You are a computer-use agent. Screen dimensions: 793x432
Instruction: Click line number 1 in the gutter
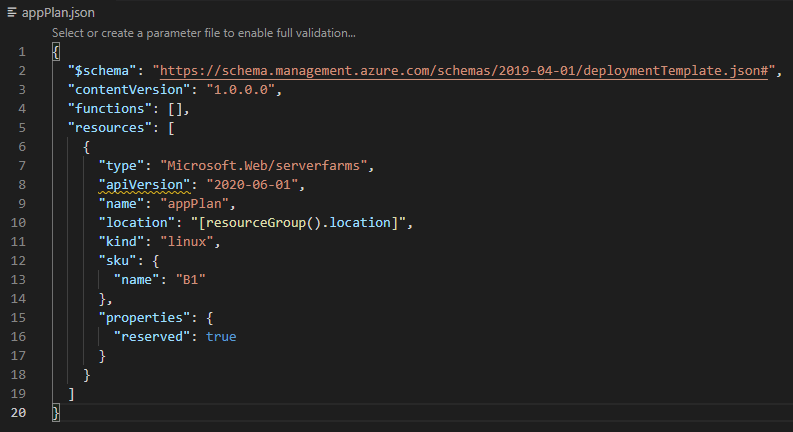(x=21, y=52)
